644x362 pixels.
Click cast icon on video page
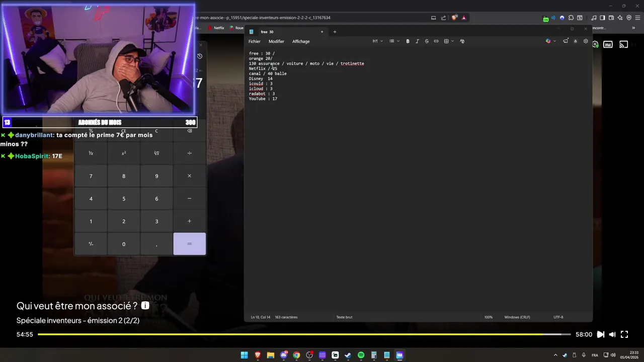[x=624, y=44]
